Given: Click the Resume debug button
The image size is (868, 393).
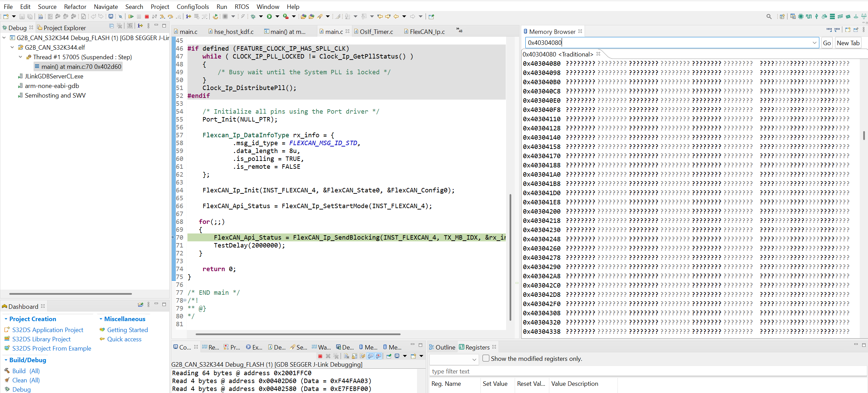Looking at the screenshot, I should tap(131, 16).
